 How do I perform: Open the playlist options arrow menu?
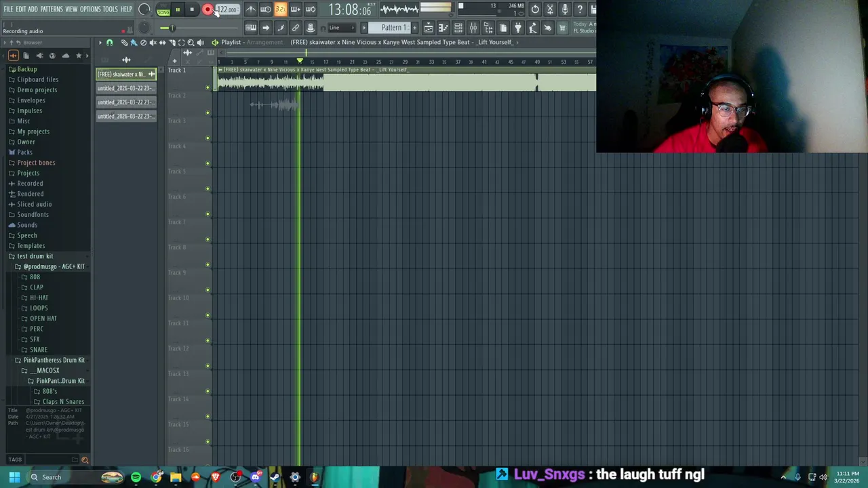tap(100, 43)
